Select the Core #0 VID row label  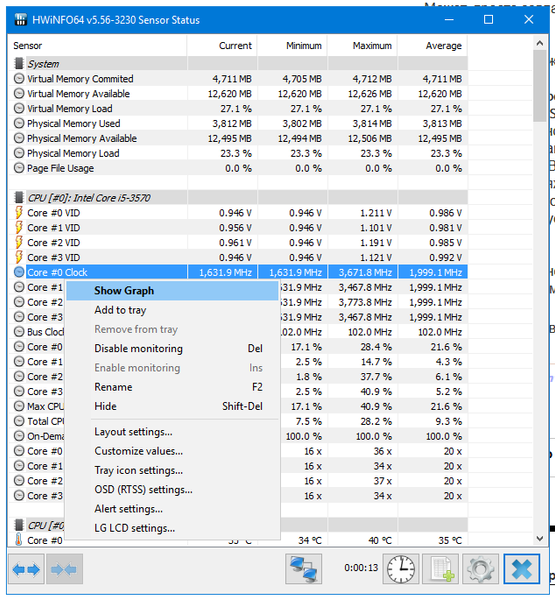point(54,213)
